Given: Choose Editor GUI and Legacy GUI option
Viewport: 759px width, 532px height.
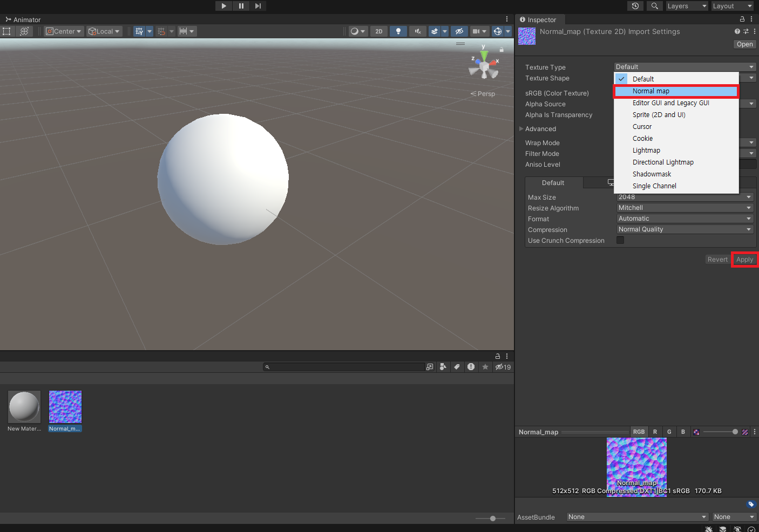Looking at the screenshot, I should click(x=676, y=103).
